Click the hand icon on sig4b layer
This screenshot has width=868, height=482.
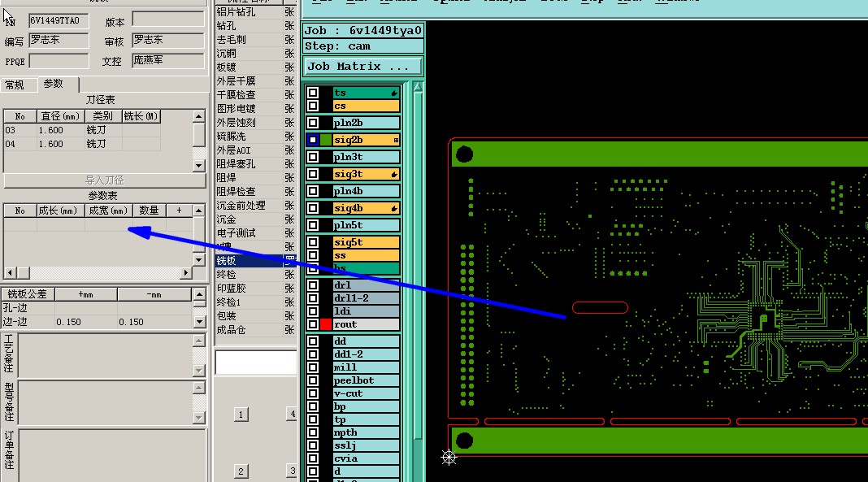(394, 209)
